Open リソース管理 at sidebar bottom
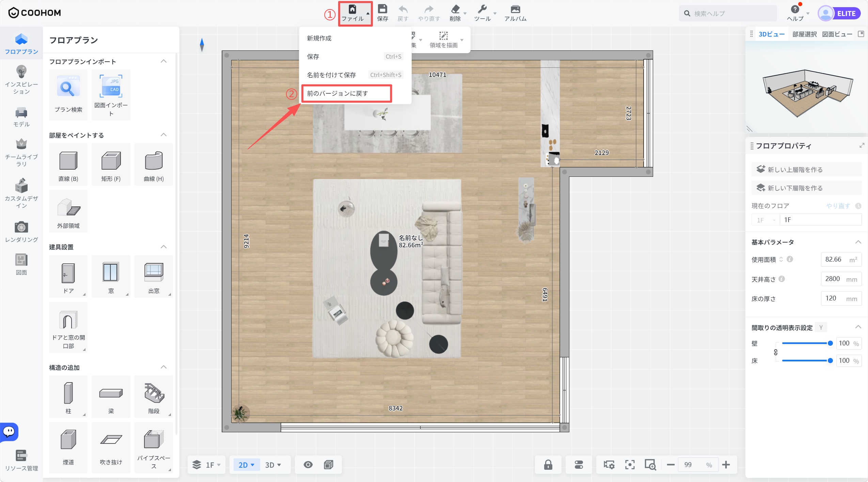The height and width of the screenshot is (482, 868). (21, 461)
